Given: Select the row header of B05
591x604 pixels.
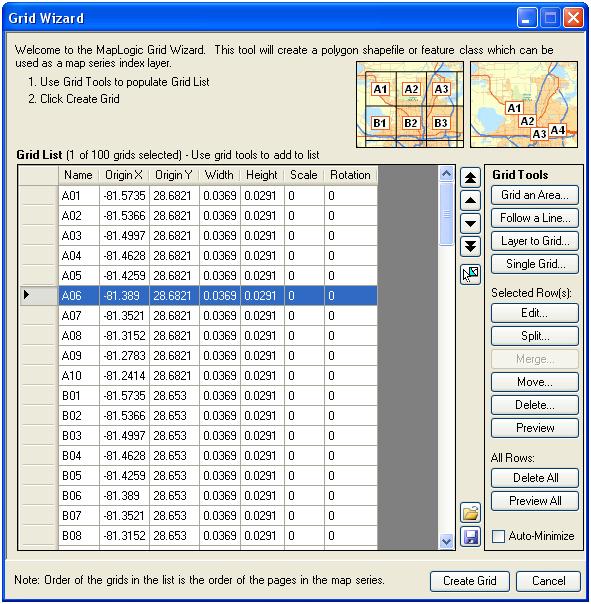Looking at the screenshot, I should (39, 476).
